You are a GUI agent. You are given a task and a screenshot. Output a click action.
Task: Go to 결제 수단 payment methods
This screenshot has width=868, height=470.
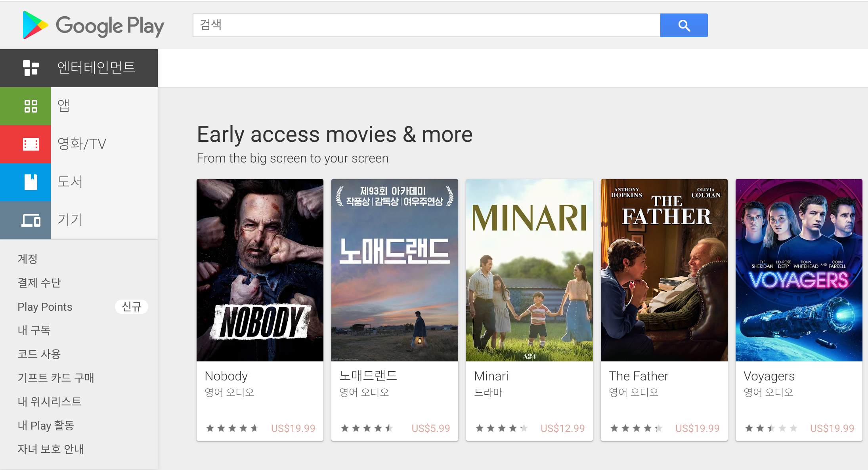39,283
